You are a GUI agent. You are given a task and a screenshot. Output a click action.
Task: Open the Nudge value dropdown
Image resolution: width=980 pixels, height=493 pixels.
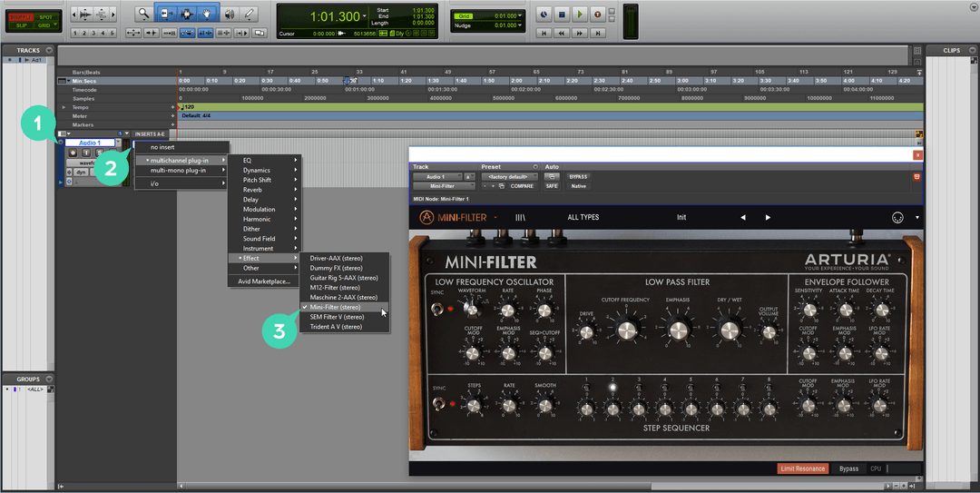521,25
